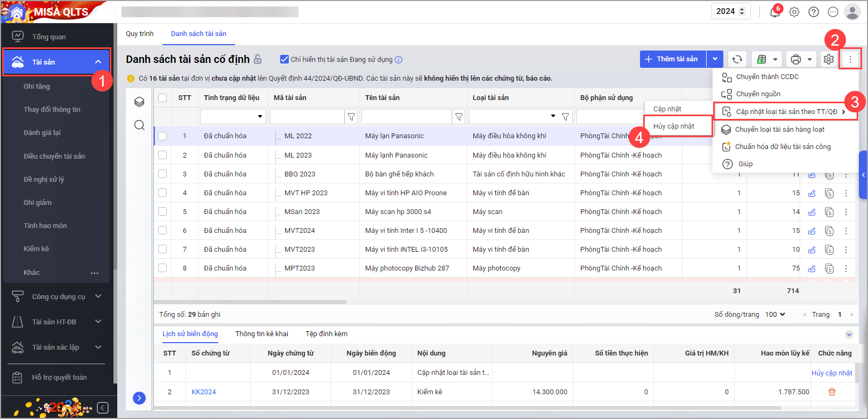Check the select-all header checkbox
868x419 pixels.
point(162,98)
